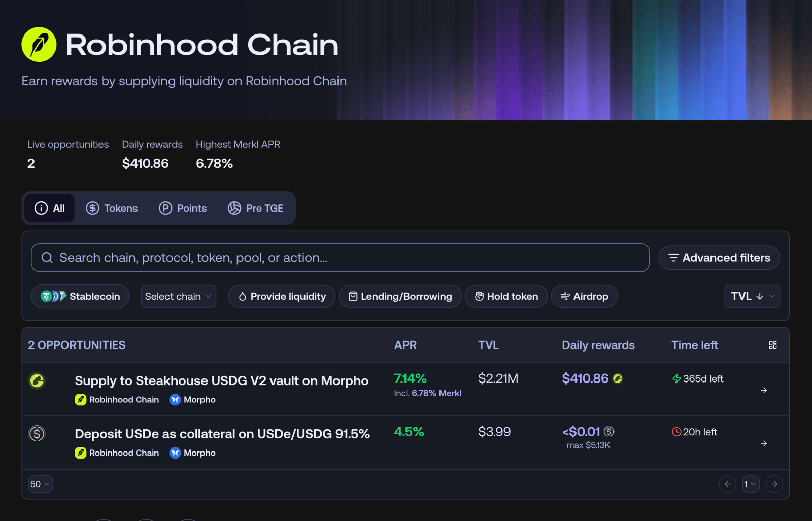Open Supply to Steakhouse USDG V2 vault
This screenshot has width=812, height=521.
222,380
